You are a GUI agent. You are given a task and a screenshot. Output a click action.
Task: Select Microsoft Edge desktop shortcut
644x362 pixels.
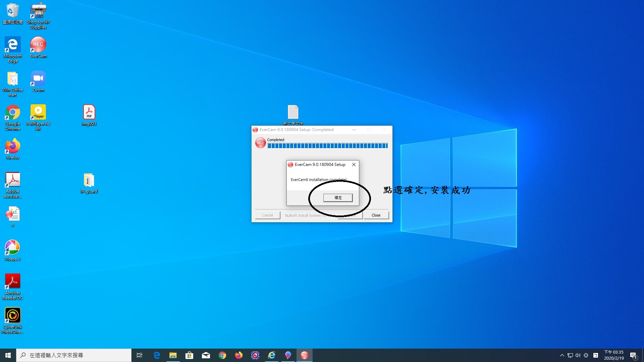pyautogui.click(x=12, y=50)
